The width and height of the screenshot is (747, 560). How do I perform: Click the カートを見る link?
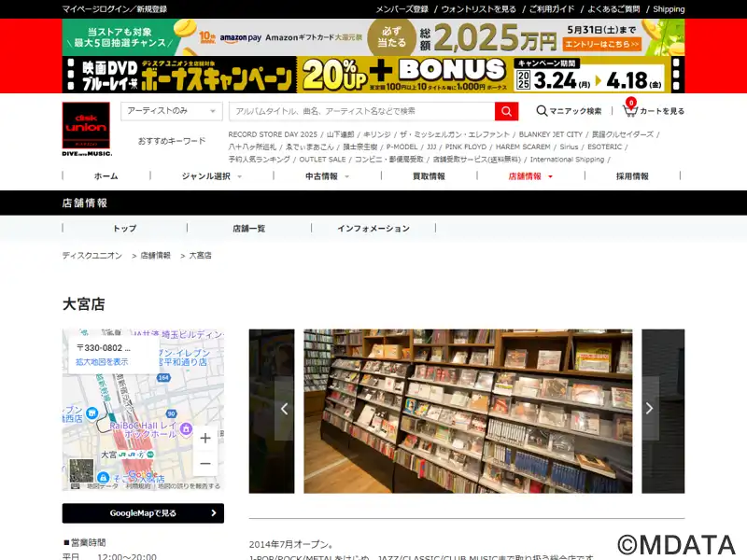click(x=662, y=111)
